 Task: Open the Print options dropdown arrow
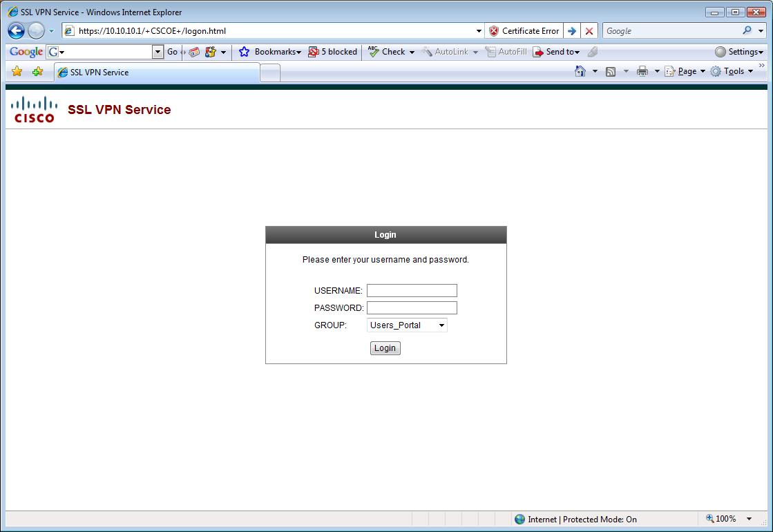click(x=657, y=71)
